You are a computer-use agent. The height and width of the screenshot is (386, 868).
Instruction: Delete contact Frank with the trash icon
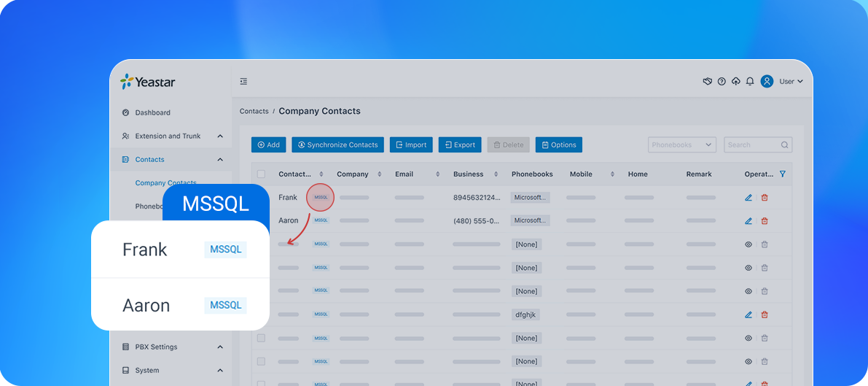[x=765, y=198]
